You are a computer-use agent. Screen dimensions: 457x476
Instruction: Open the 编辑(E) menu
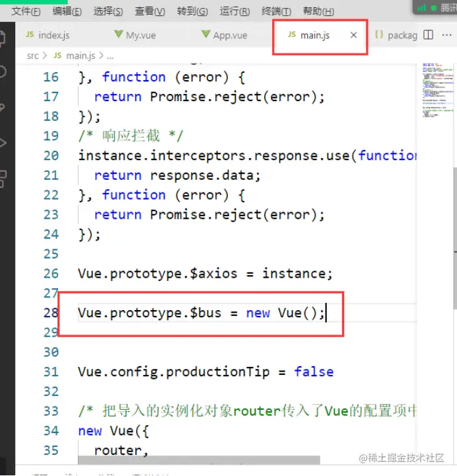67,11
